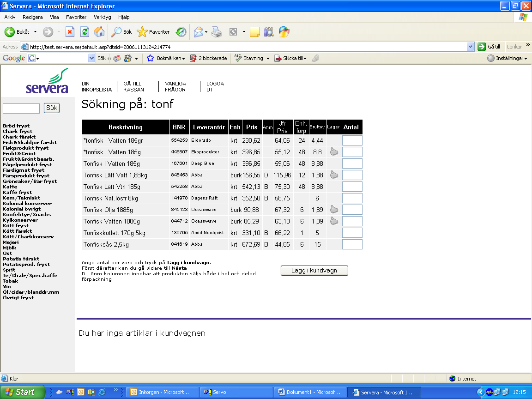532x399 pixels.
Task: Switch to Servo taskbar window
Action: tap(236, 392)
